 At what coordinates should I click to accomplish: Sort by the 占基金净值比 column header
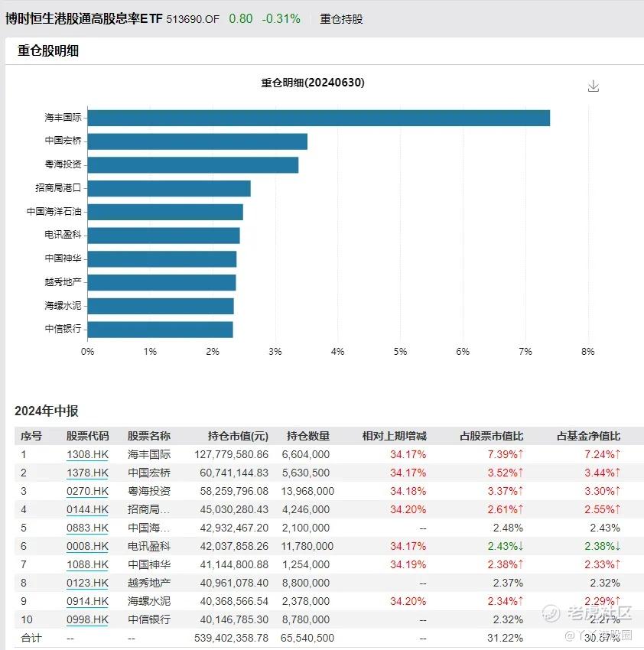588,436
